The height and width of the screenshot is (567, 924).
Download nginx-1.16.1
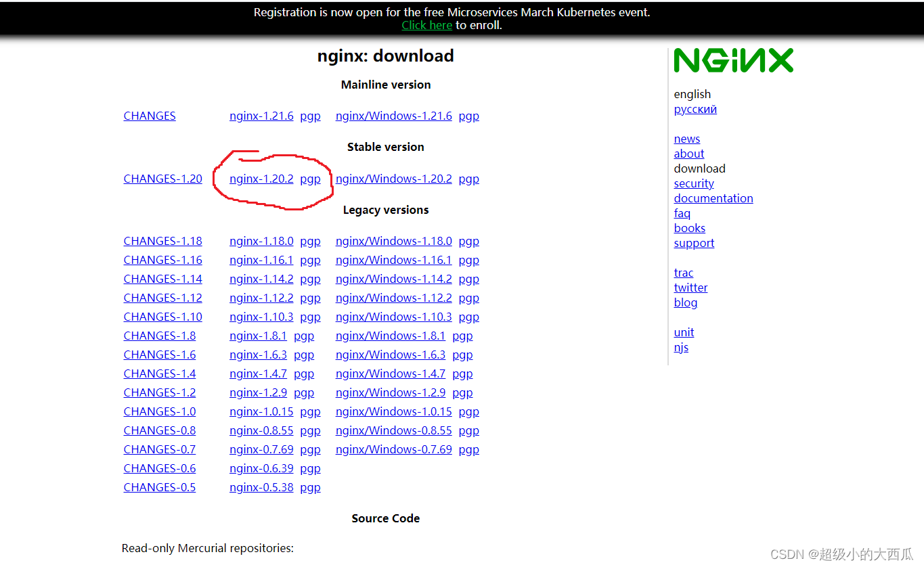[261, 260]
